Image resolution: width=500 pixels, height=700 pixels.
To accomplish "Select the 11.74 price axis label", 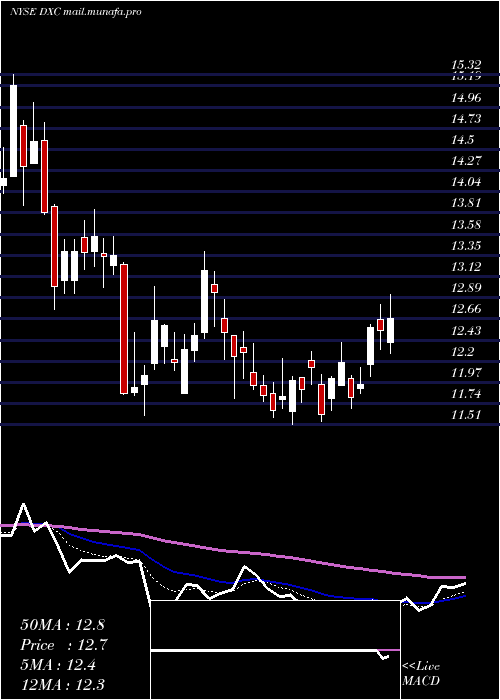I will [x=466, y=394].
